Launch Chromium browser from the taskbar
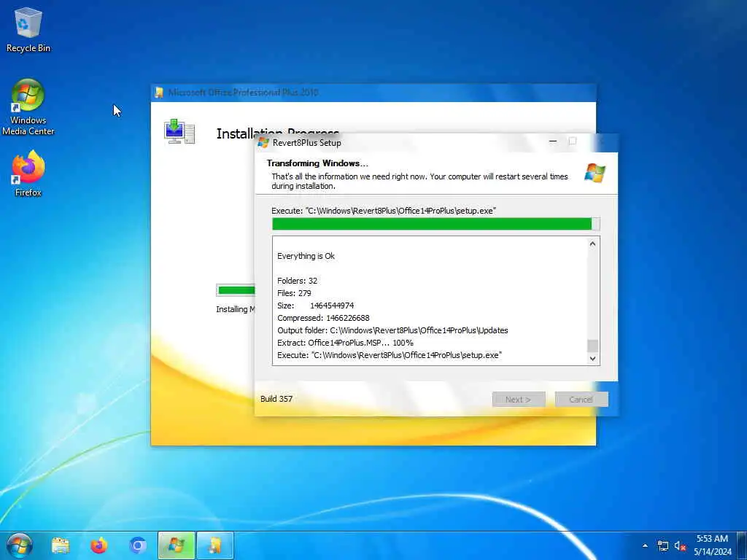Image resolution: width=747 pixels, height=560 pixels. [138, 545]
